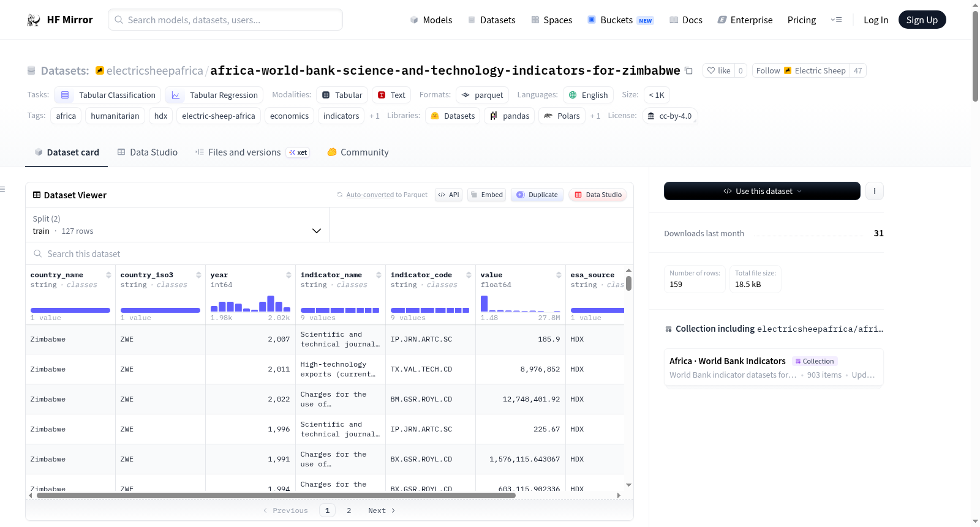Open Models in the top navigation
The height and width of the screenshot is (527, 980).
(431, 20)
